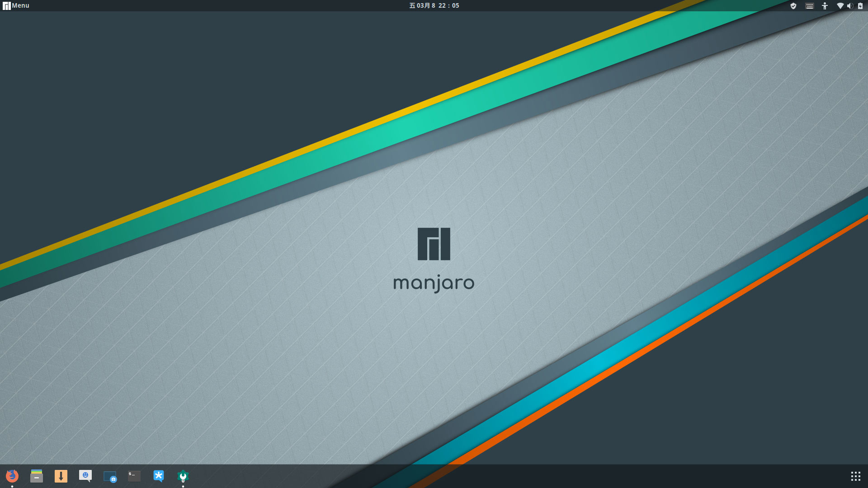
Task: Launch Firefox browser from the dock
Action: click(12, 475)
